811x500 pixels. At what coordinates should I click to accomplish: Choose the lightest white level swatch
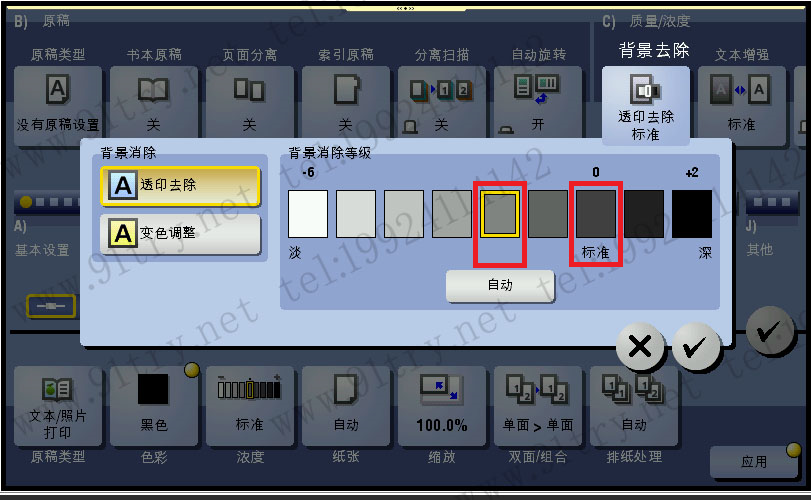[308, 214]
